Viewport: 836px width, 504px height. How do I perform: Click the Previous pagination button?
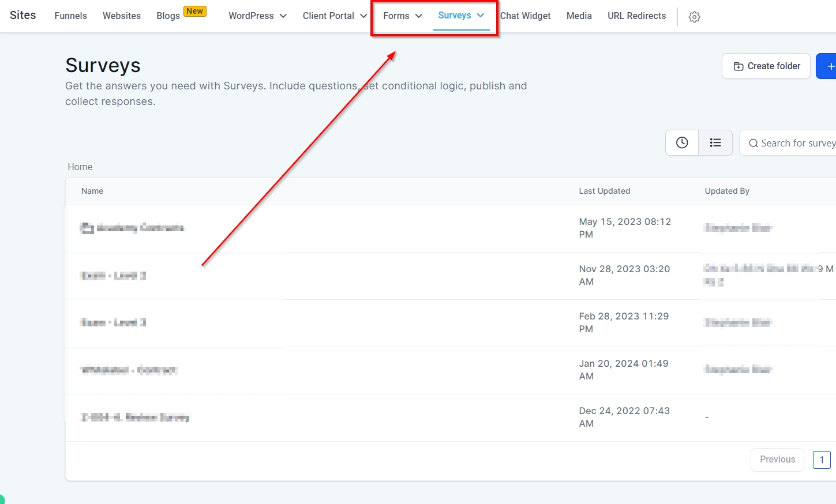(777, 460)
